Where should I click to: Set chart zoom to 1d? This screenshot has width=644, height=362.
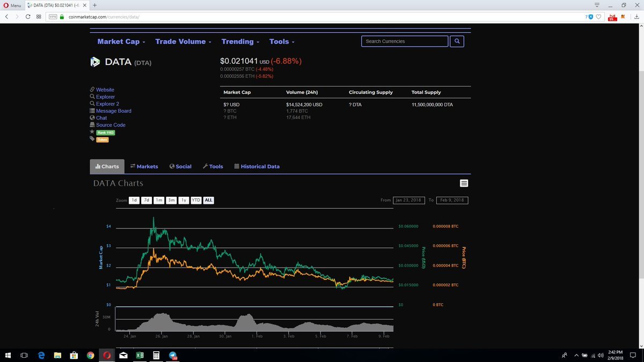click(x=134, y=200)
